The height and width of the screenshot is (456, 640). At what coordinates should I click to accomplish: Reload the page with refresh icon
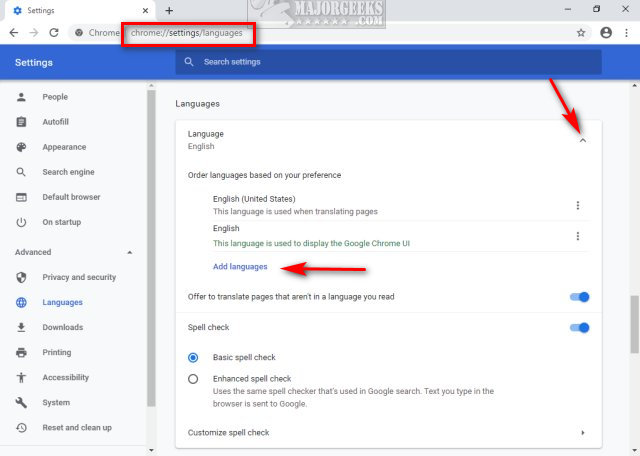[x=54, y=33]
